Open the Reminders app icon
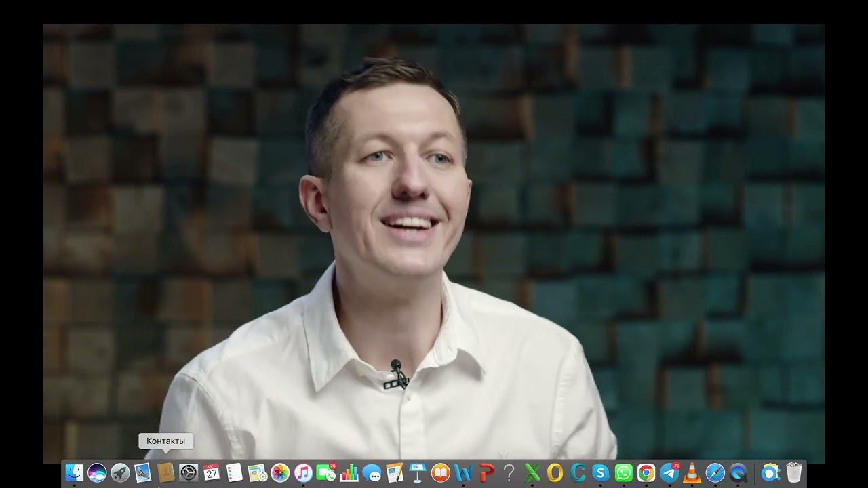The height and width of the screenshot is (488, 868). coord(235,472)
